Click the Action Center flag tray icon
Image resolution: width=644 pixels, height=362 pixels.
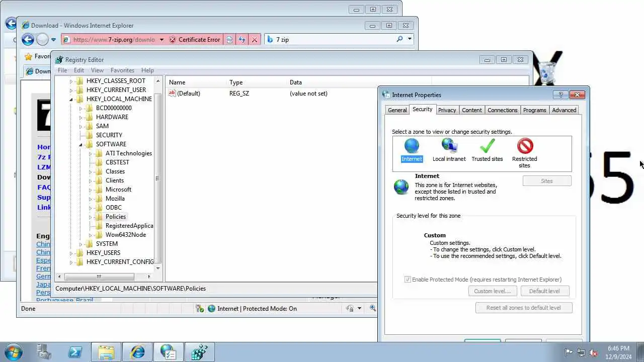coord(569,352)
